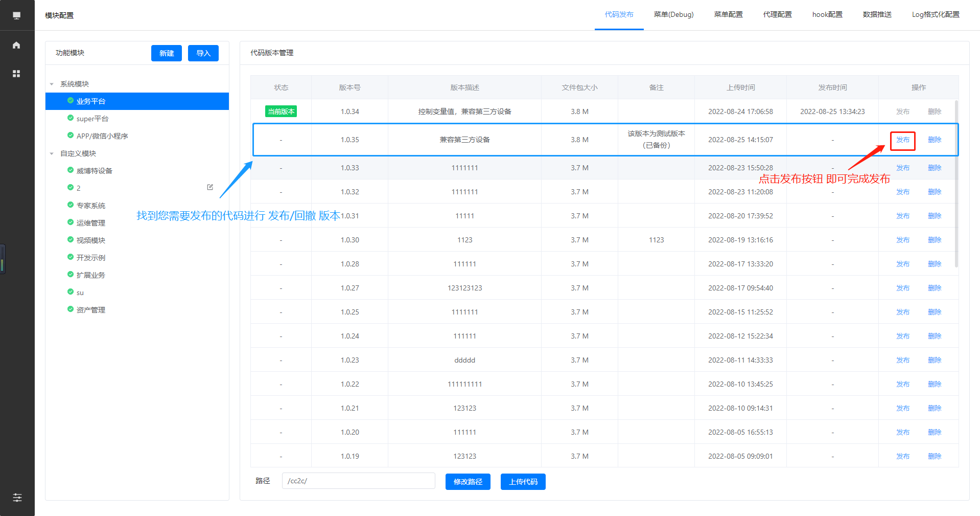Go to the Log格式化配置 tab
This screenshot has width=980, height=516.
(935, 15)
